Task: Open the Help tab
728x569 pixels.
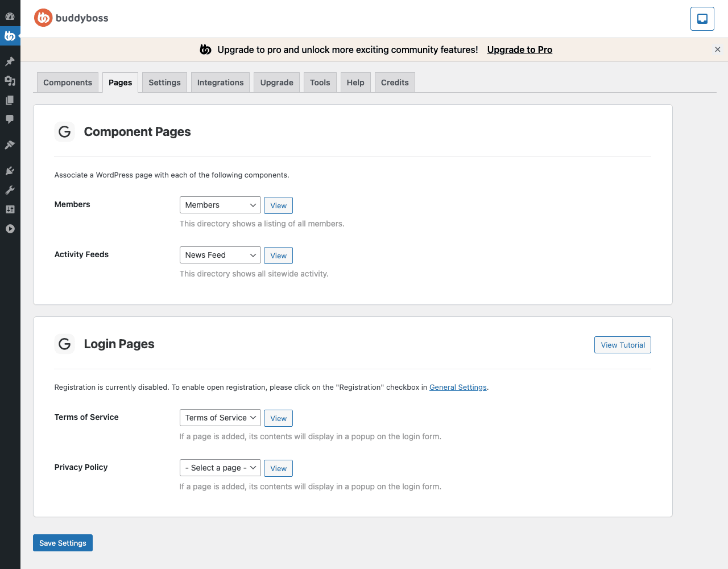Action: 355,83
